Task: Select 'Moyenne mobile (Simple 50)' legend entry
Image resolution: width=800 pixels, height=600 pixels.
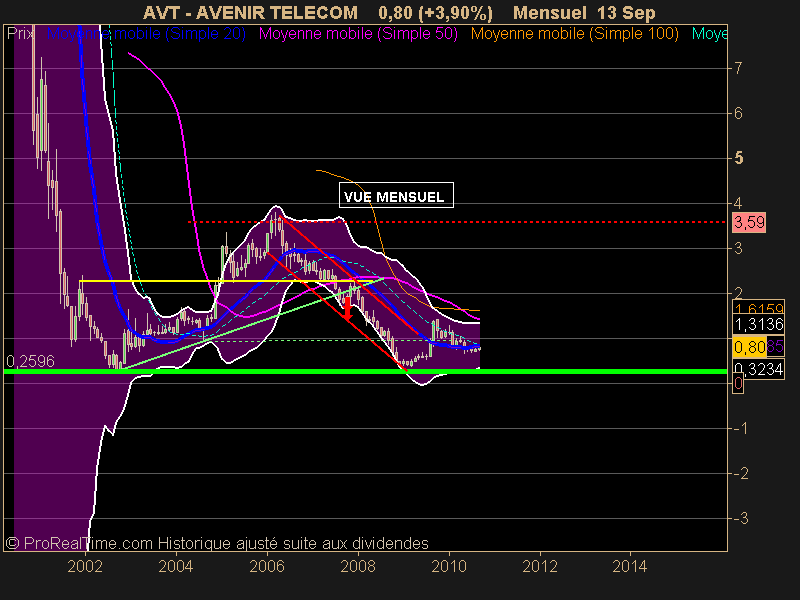Action: (358, 34)
